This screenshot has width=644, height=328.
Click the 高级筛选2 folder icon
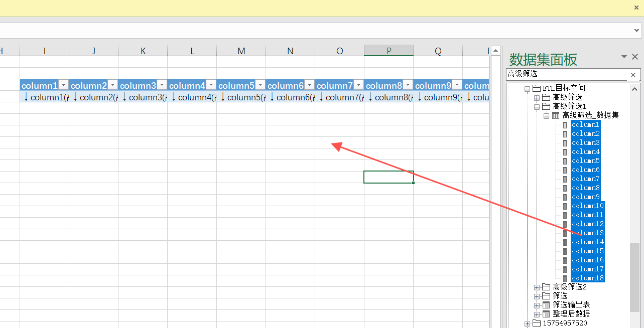tap(546, 287)
